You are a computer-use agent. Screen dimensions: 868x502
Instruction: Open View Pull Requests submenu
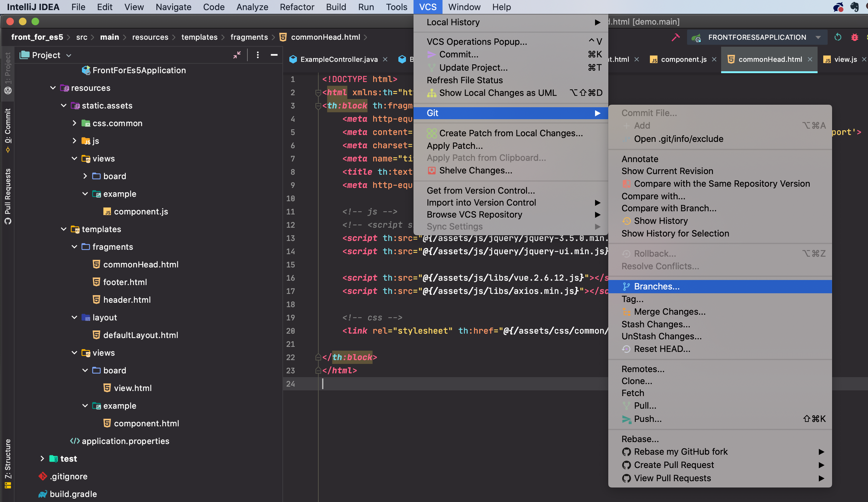coord(720,478)
